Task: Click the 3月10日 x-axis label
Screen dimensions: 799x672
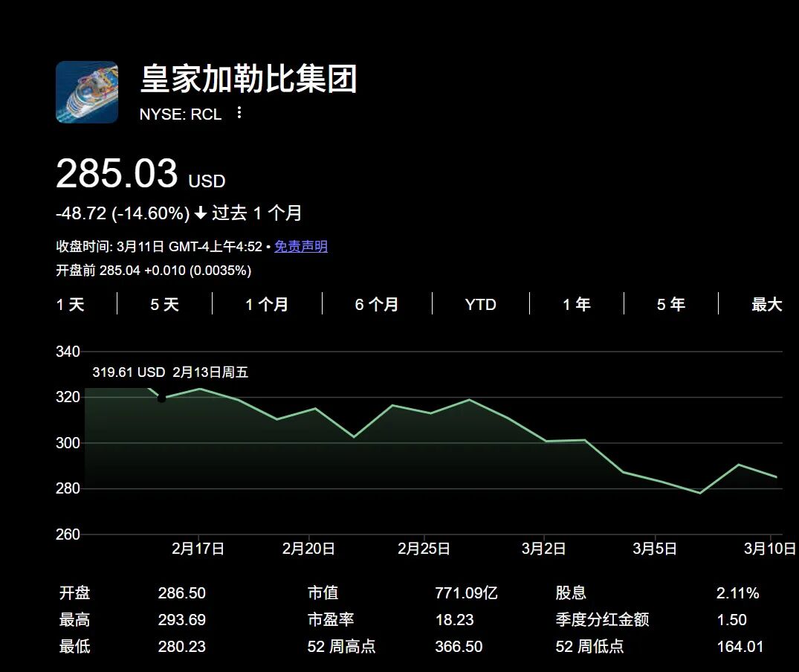Action: (x=770, y=549)
